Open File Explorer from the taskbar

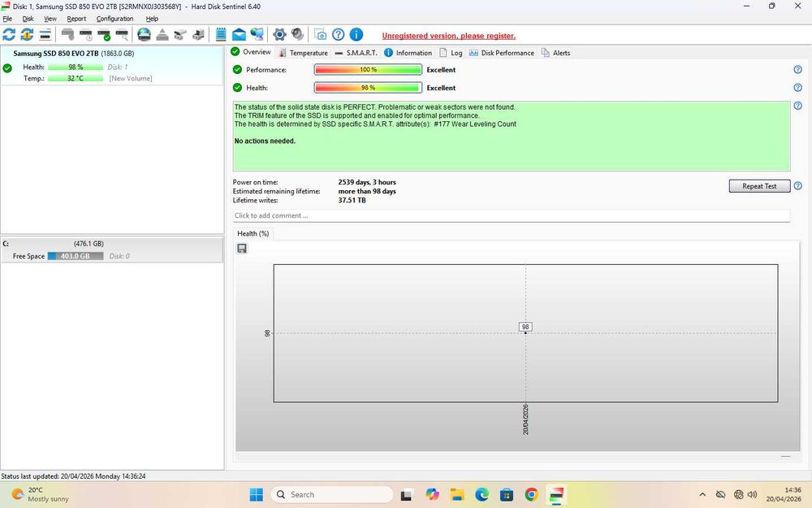pos(456,494)
